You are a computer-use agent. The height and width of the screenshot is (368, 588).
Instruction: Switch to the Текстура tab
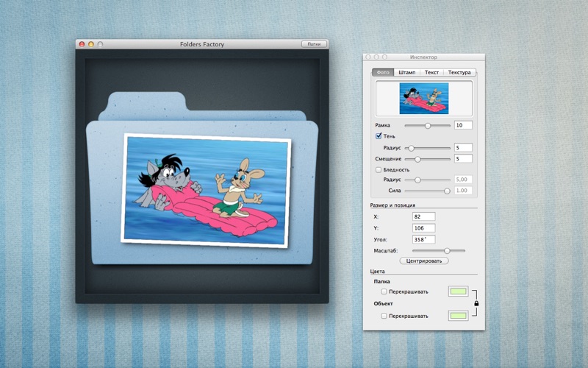click(x=459, y=72)
